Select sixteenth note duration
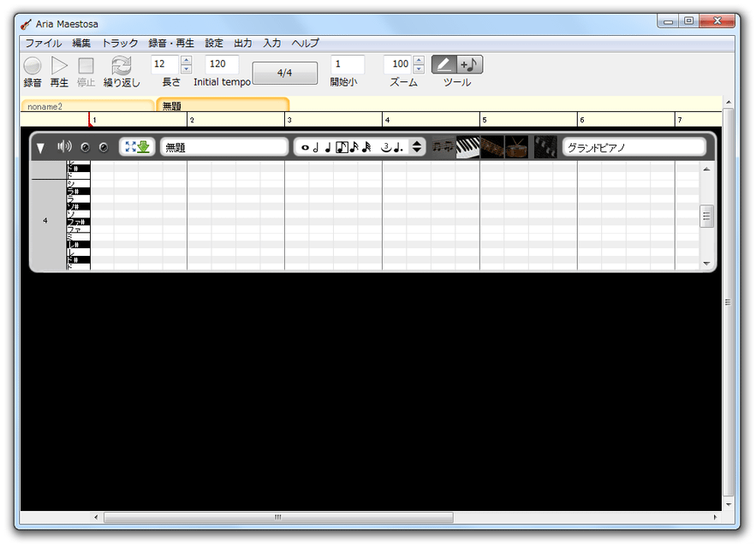This screenshot has width=756, height=546. pos(354,147)
